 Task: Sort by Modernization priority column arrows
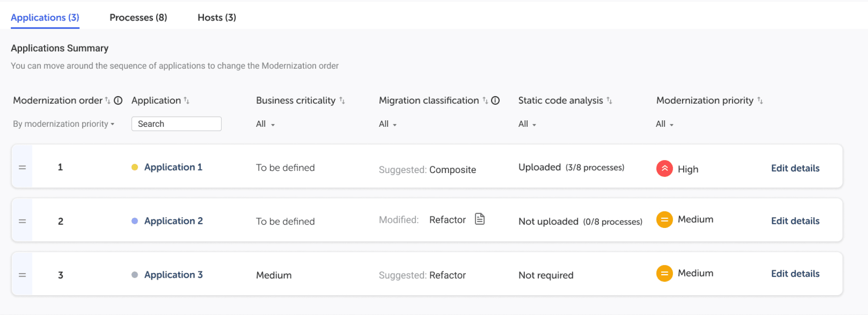point(760,100)
